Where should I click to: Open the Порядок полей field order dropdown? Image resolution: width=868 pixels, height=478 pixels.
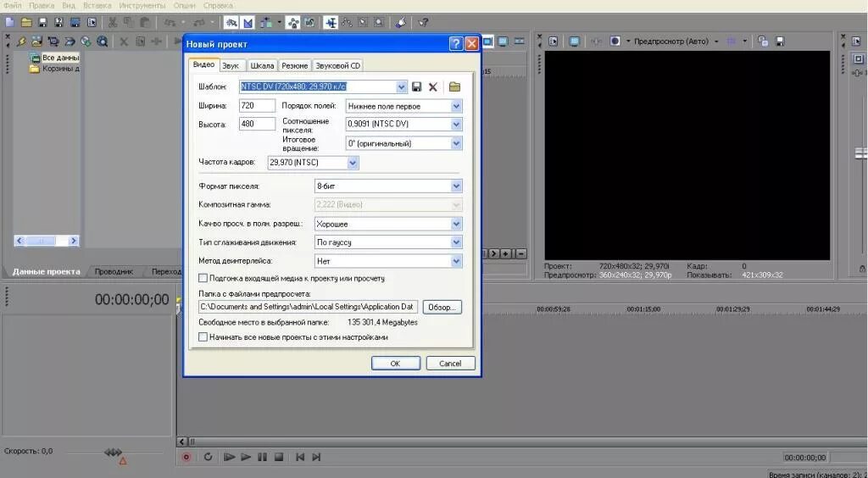click(456, 106)
